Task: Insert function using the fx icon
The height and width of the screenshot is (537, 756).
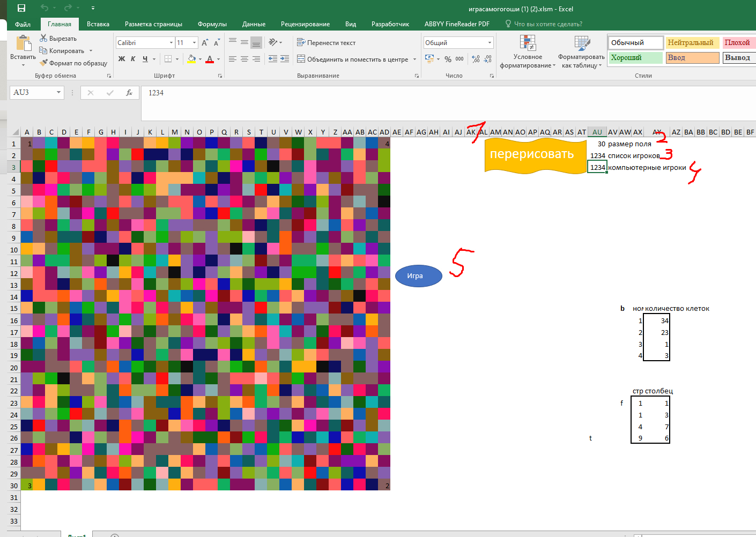Action: pos(129,93)
